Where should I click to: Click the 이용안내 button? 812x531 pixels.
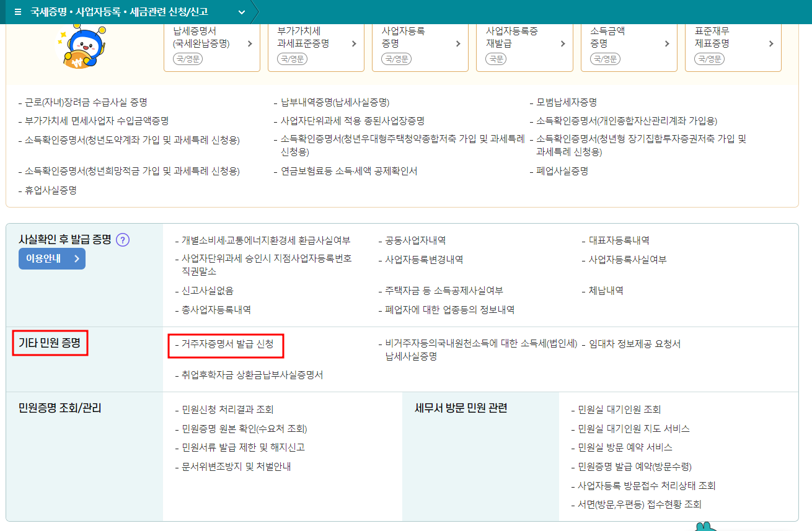51,259
